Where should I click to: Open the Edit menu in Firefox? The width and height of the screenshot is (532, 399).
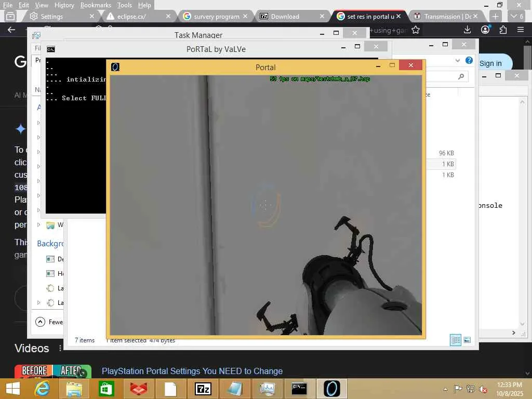(23, 5)
